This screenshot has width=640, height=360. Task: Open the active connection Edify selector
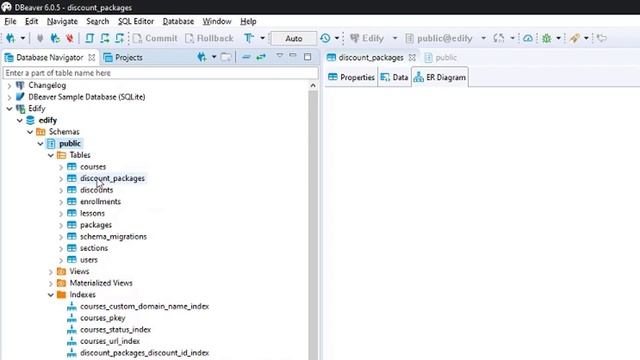coord(373,38)
